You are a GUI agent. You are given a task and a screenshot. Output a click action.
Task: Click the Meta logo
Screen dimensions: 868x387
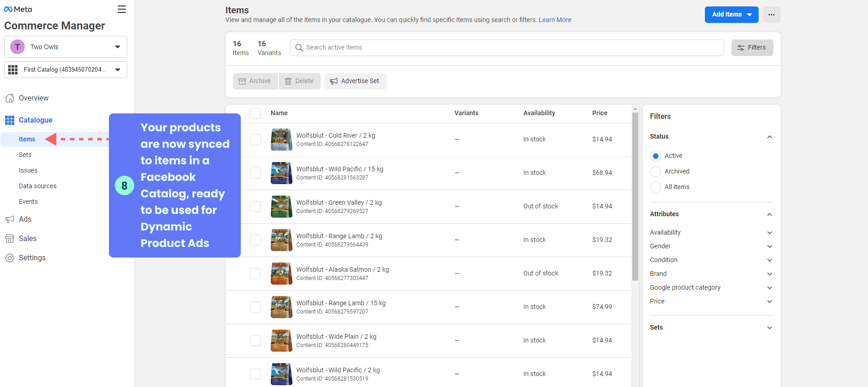coord(18,9)
